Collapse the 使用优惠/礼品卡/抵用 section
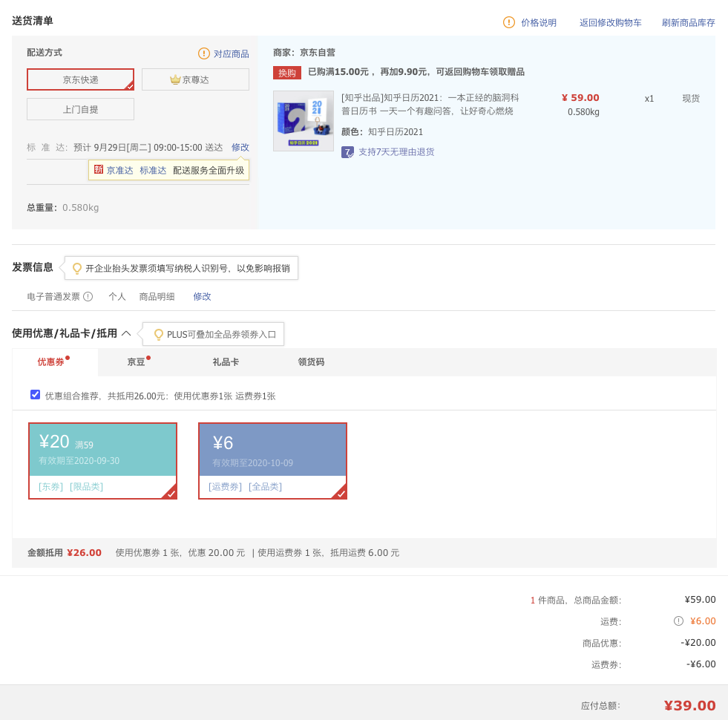Image resolution: width=728 pixels, height=720 pixels. [x=126, y=333]
